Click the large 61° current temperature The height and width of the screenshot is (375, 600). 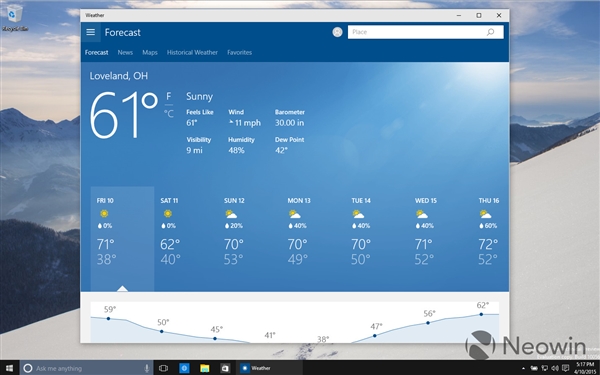[124, 115]
